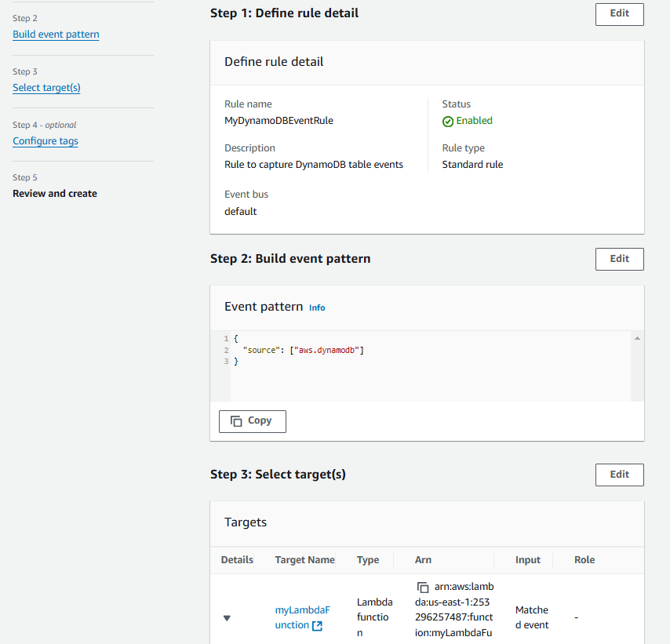Click the Target Name column header
The width and height of the screenshot is (670, 644).
(x=304, y=560)
